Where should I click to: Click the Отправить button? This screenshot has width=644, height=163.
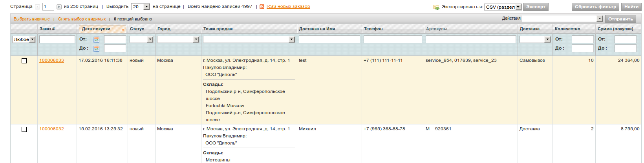(x=620, y=19)
